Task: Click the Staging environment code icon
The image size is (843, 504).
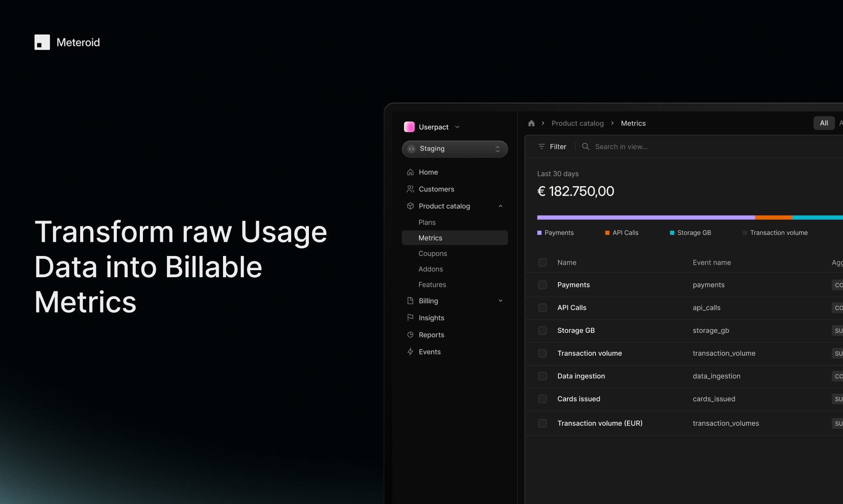Action: 412,149
